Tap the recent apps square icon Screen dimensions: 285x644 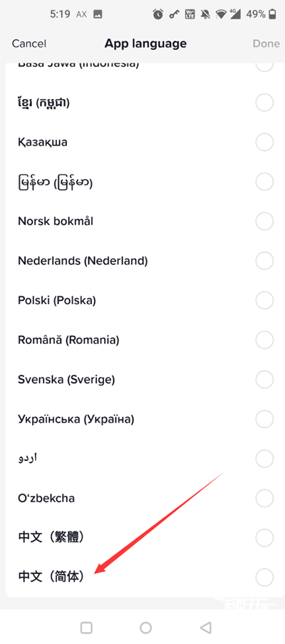coord(86,627)
